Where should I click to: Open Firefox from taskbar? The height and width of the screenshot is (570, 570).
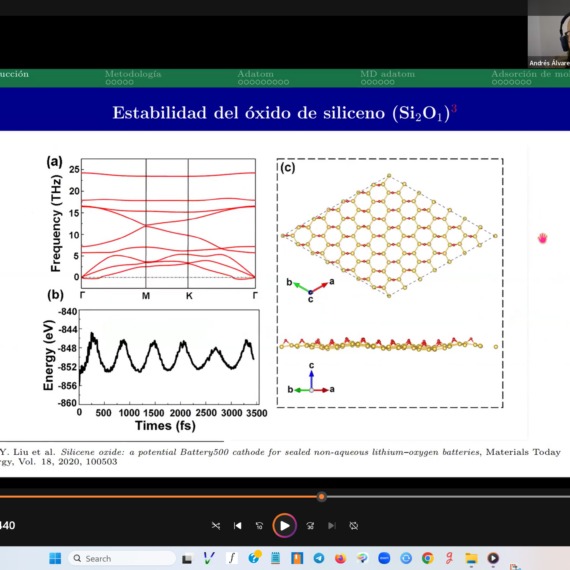coord(341,558)
